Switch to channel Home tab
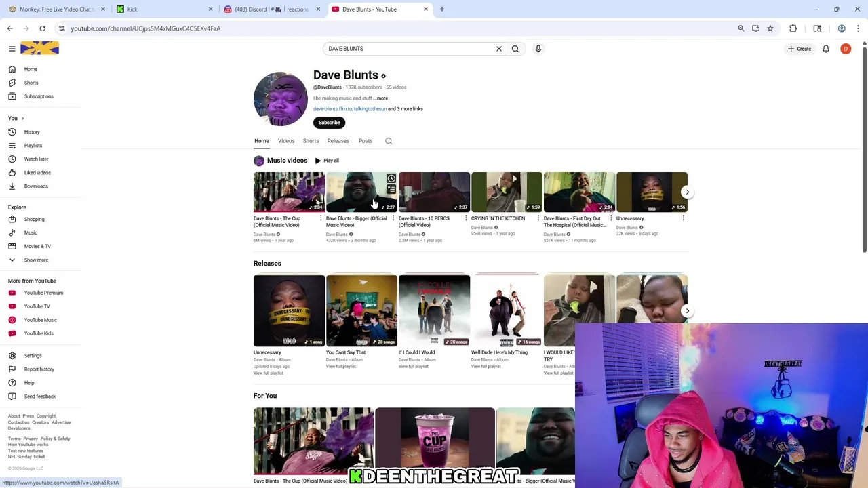This screenshot has height=488, width=868. coord(262,141)
